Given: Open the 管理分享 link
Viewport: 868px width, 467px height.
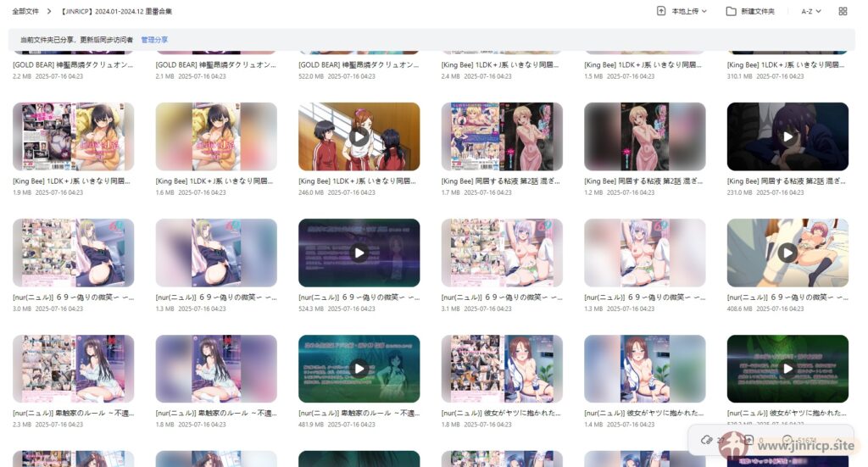Looking at the screenshot, I should point(154,40).
